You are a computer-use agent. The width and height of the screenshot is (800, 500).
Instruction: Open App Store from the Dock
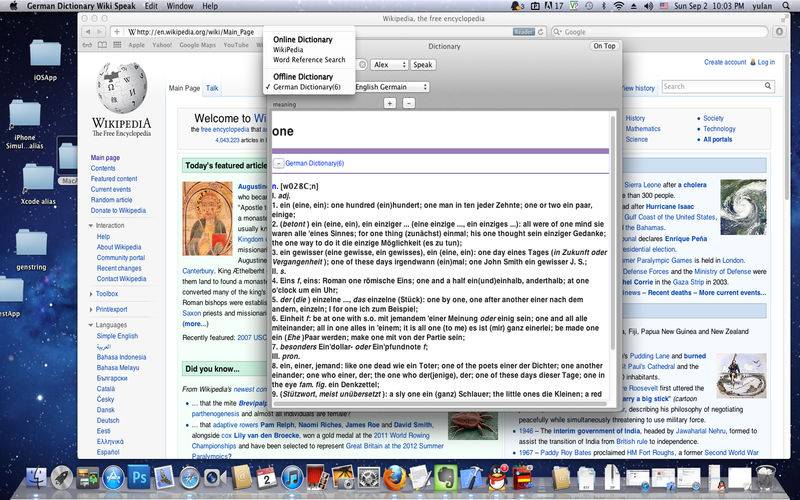tap(113, 478)
